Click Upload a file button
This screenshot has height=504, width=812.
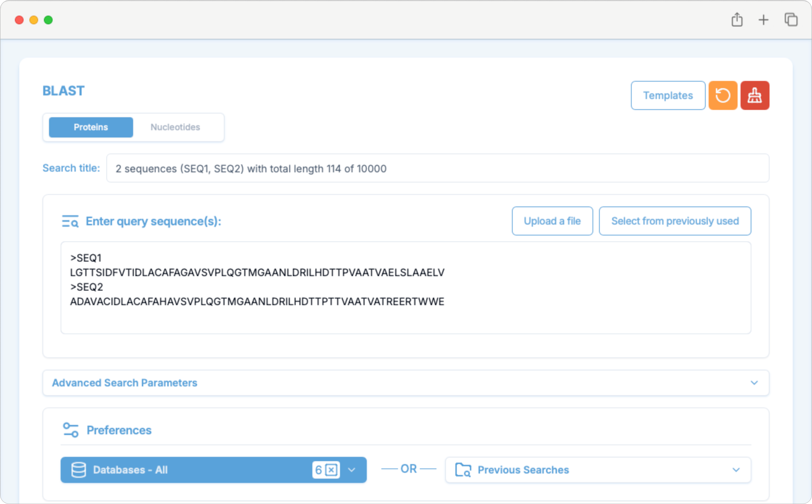tap(552, 221)
